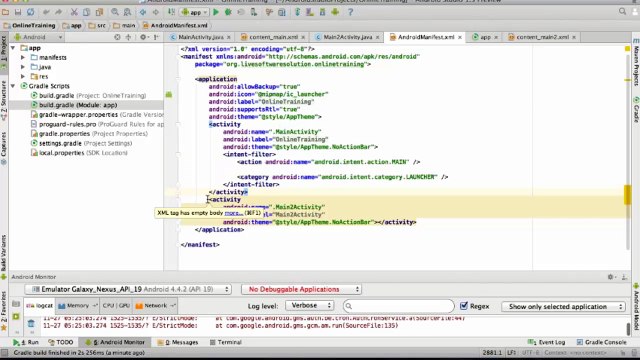Screen dimensions: 640x360
Task: Navigate forward with the right arrow
Action: click(156, 12)
